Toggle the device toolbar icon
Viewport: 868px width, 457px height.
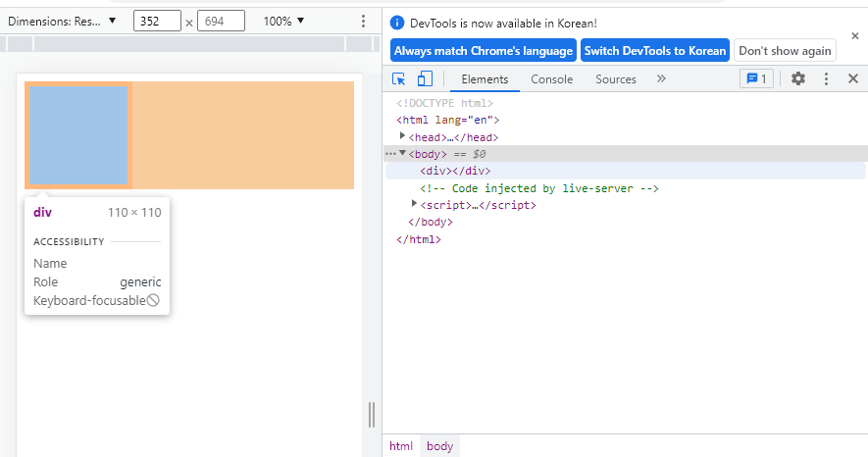pyautogui.click(x=425, y=78)
